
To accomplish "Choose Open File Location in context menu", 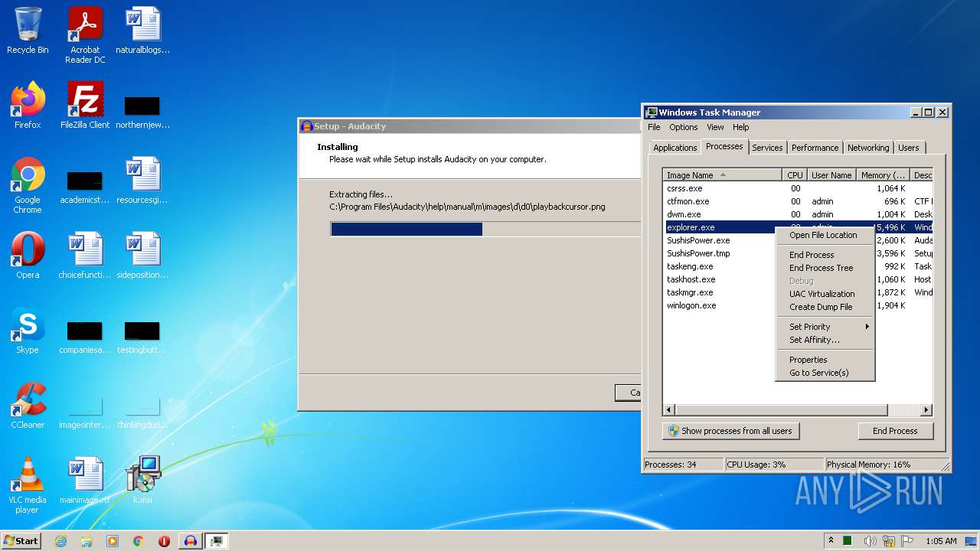I will pyautogui.click(x=825, y=235).
